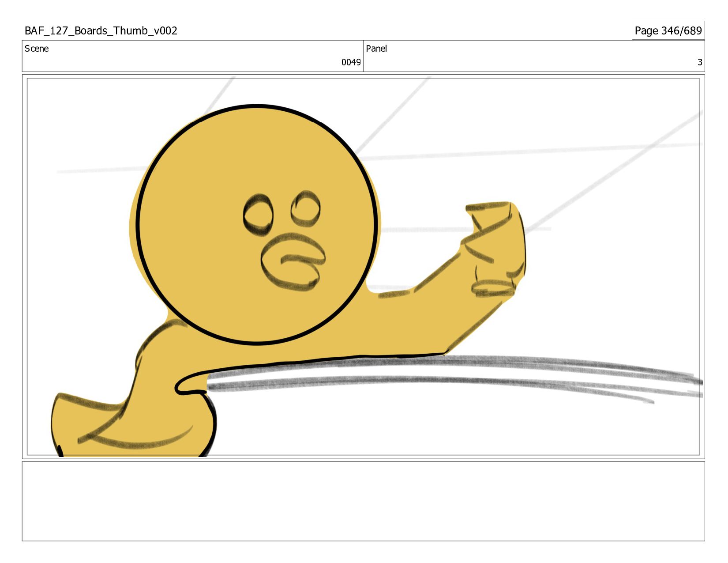
Task: Click the scene number 0049
Action: coord(351,62)
